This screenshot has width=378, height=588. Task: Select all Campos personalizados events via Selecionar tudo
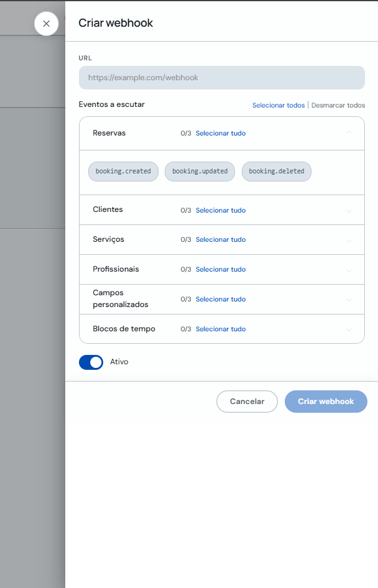(x=221, y=299)
